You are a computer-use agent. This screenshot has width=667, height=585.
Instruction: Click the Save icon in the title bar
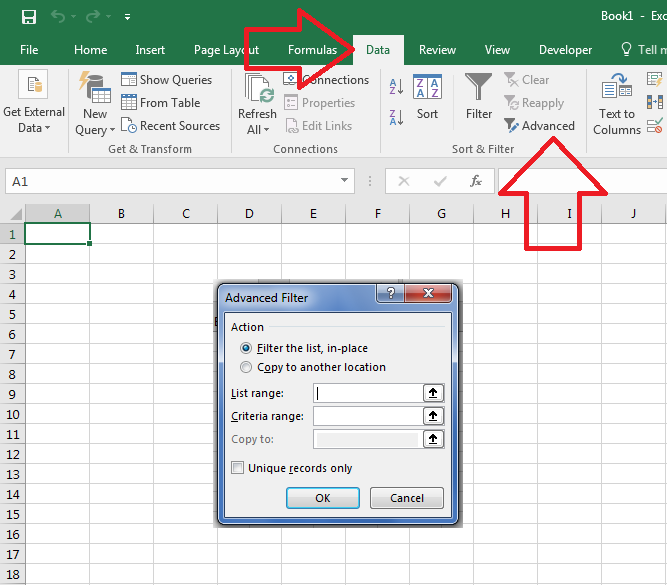[28, 17]
